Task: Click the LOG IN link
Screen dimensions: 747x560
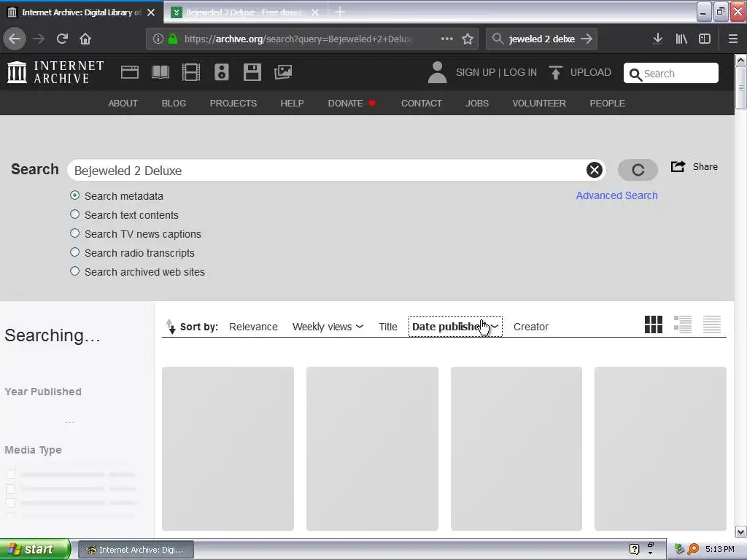Action: point(520,72)
